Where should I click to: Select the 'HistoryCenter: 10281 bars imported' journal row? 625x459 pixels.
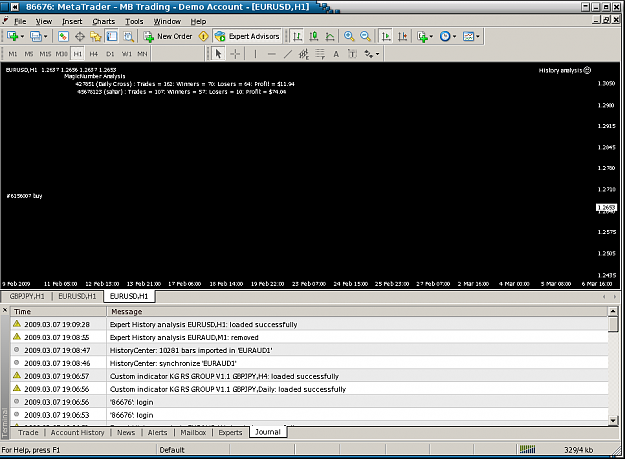point(309,351)
